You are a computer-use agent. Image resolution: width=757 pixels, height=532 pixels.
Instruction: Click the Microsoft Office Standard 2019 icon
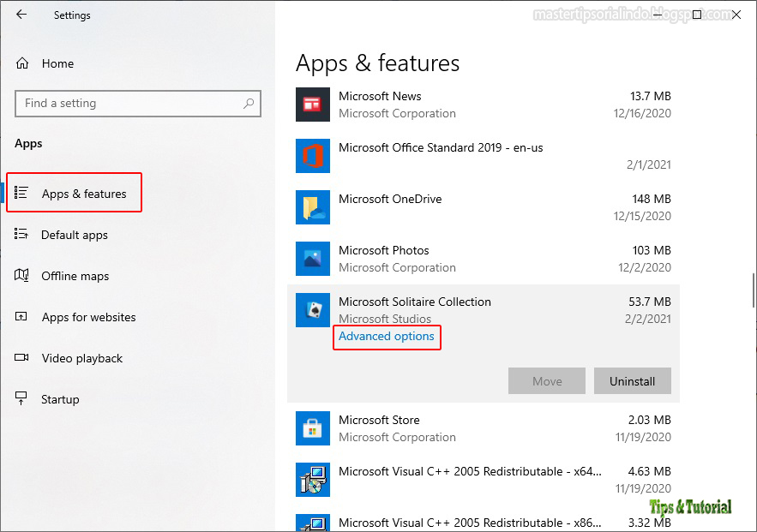pos(313,156)
